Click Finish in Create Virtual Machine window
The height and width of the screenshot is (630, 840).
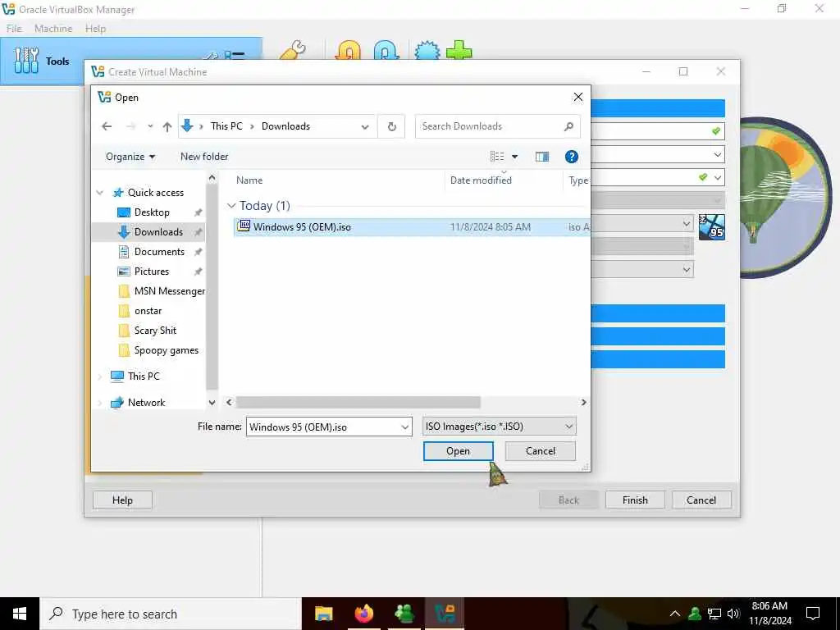(635, 500)
